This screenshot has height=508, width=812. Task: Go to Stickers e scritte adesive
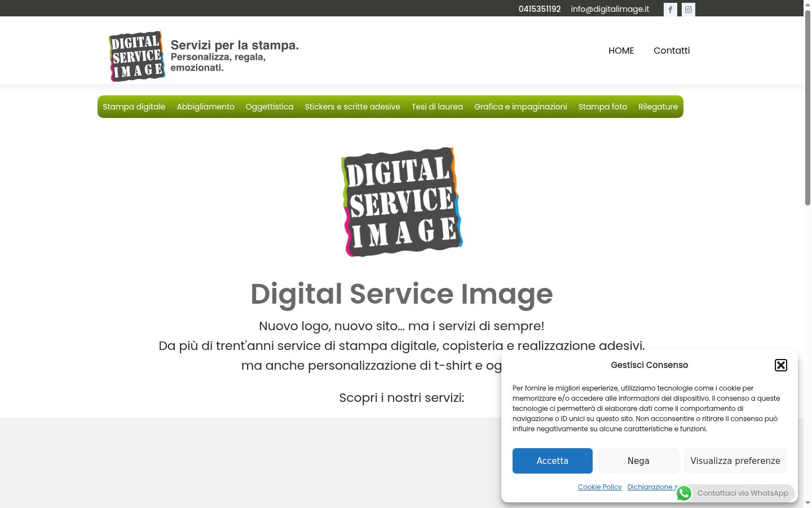click(x=352, y=107)
